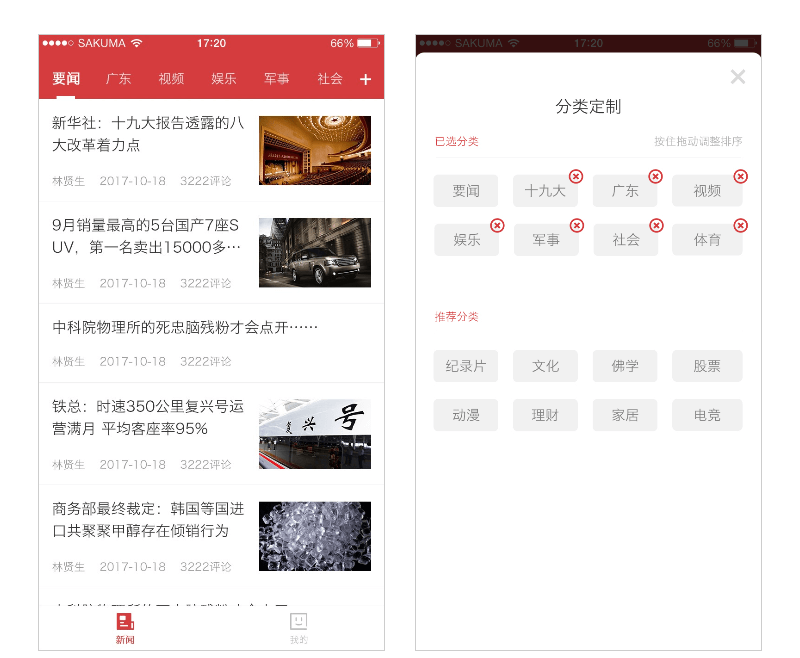The image size is (800, 658).
Task: Add the 文化 recommended category
Action: click(545, 366)
